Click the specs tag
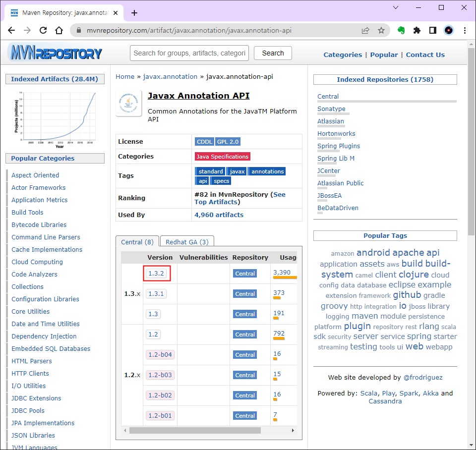476x450 pixels. [x=221, y=181]
